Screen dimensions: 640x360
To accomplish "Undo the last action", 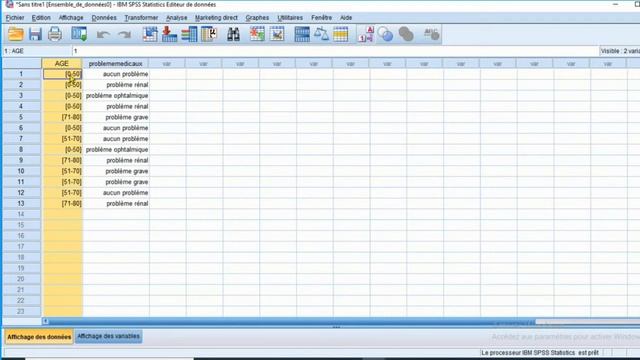I will (x=103, y=35).
